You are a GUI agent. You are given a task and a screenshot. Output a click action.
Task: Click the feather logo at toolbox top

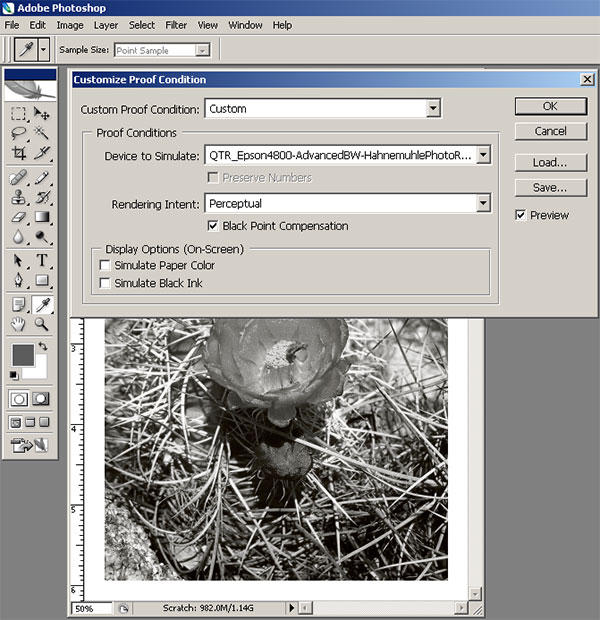point(30,90)
